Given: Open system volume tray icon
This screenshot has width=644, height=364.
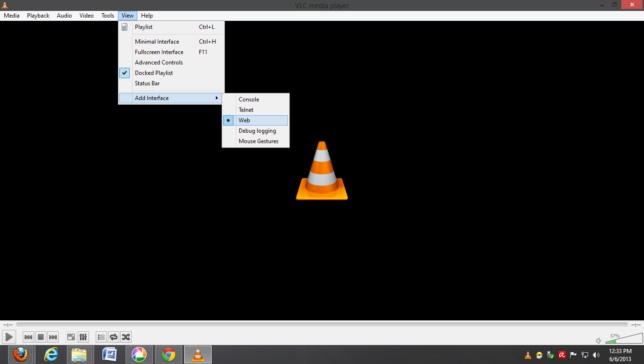Looking at the screenshot, I should pos(596,355).
